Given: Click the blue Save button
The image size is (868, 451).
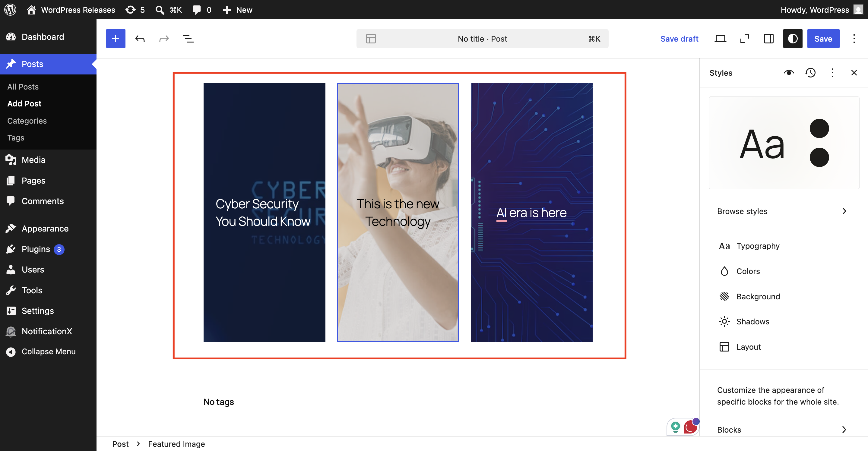Looking at the screenshot, I should coord(823,39).
